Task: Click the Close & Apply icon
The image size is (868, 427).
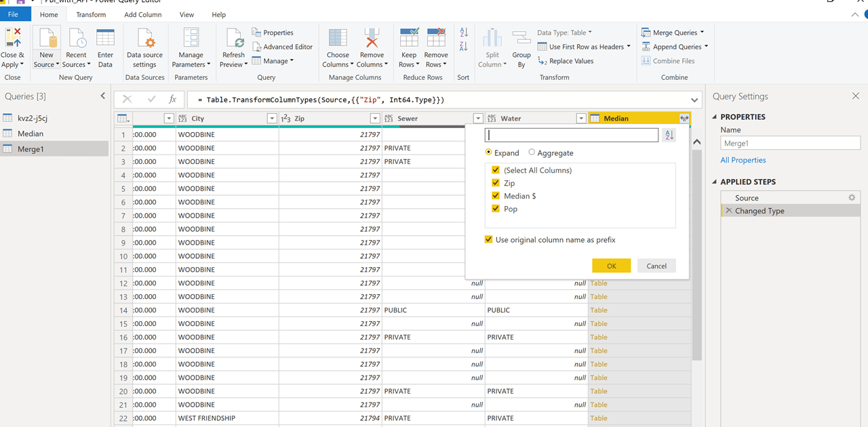Action: pyautogui.click(x=12, y=38)
